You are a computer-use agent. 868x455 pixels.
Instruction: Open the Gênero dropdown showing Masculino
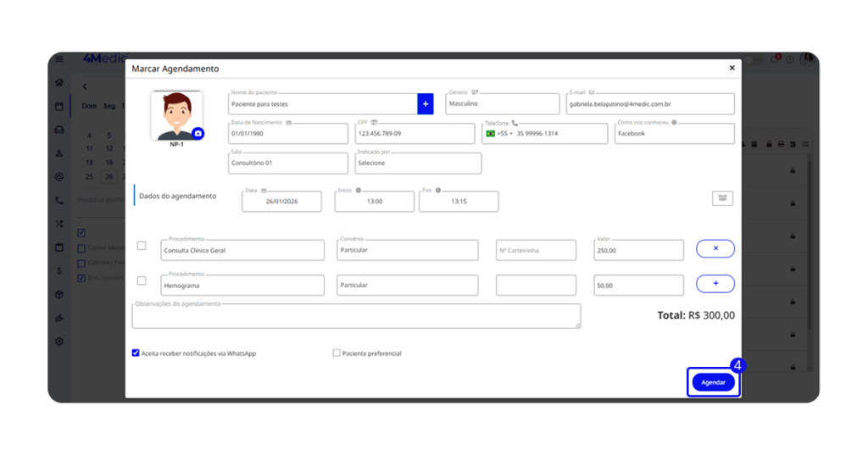(x=502, y=104)
